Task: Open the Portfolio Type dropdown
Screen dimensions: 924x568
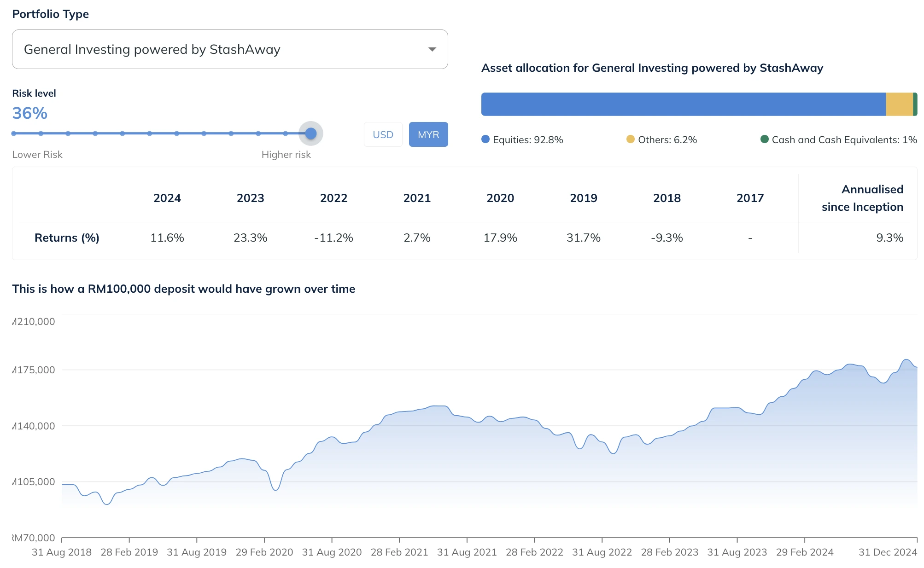Action: (x=230, y=49)
